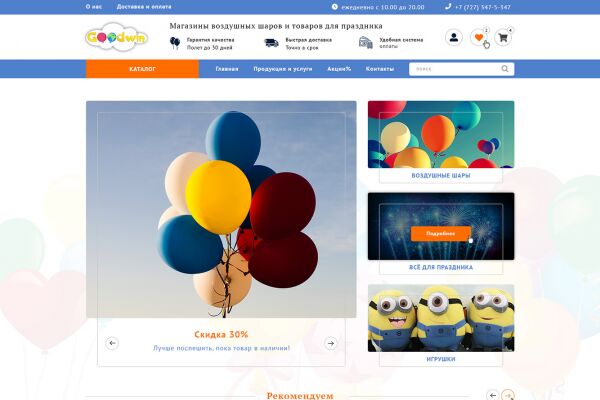Go to previous slide in main banner
This screenshot has width=600, height=400.
pyautogui.click(x=112, y=343)
